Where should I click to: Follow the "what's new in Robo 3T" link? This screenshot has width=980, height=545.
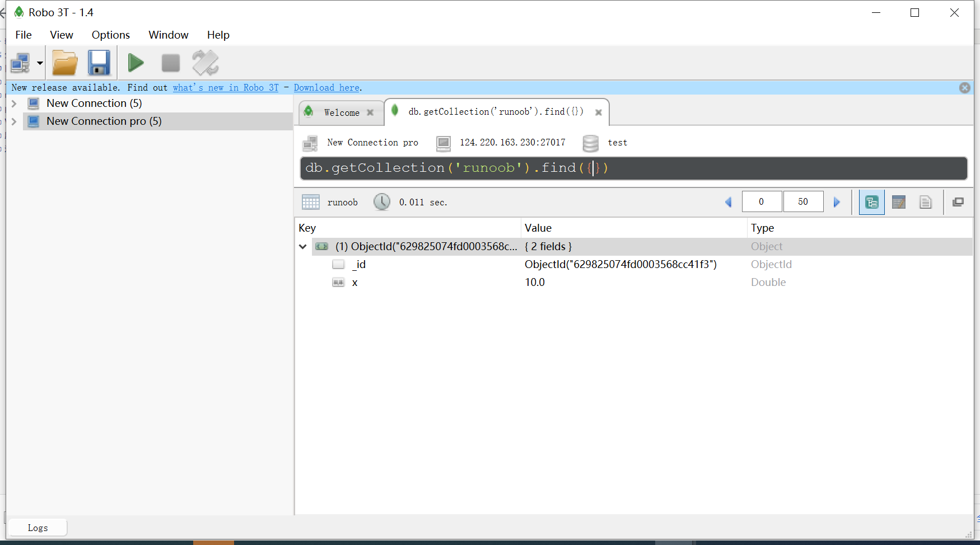tap(226, 88)
